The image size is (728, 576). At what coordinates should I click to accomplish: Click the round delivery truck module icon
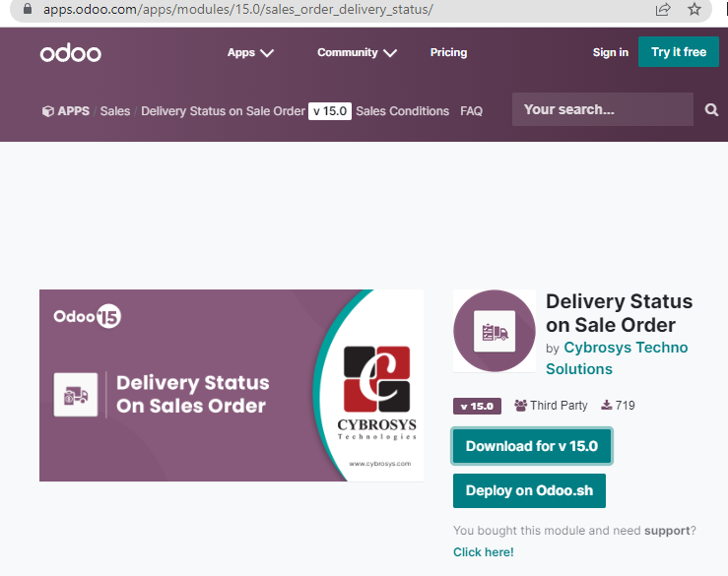tap(495, 331)
